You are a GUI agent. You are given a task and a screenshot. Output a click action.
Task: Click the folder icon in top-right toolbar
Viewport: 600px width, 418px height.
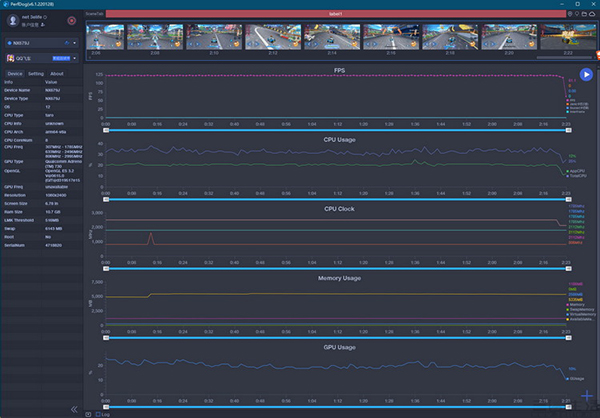(582, 14)
